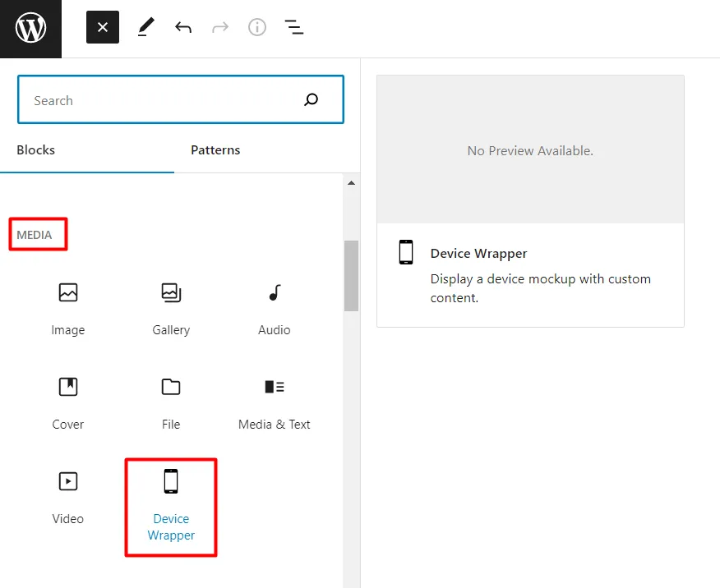The width and height of the screenshot is (720, 588).
Task: Click the device mockup description text
Action: click(541, 288)
